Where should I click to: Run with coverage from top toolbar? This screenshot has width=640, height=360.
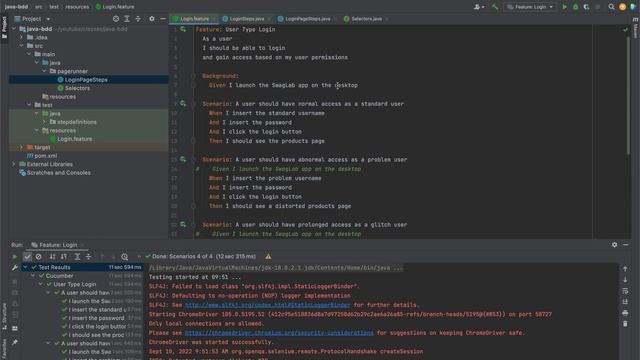point(587,7)
